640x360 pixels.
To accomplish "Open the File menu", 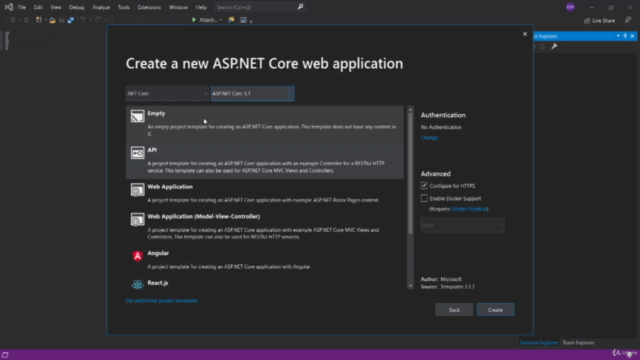I will tap(22, 7).
